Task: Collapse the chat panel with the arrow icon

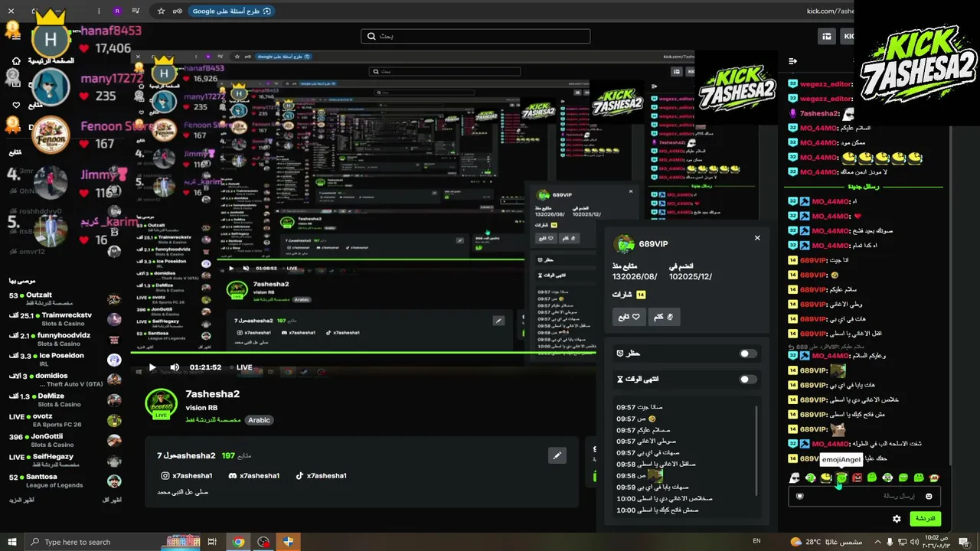Action: (x=792, y=60)
